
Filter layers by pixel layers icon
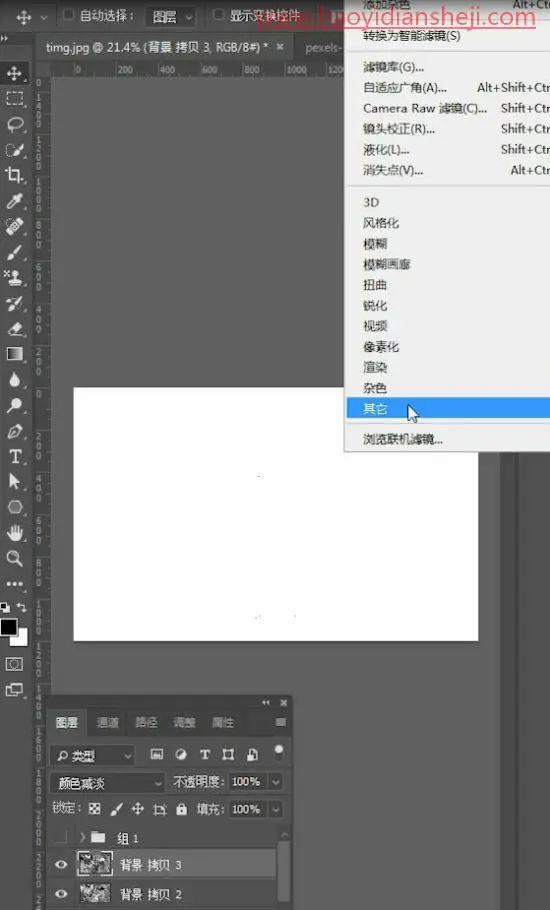click(157, 754)
